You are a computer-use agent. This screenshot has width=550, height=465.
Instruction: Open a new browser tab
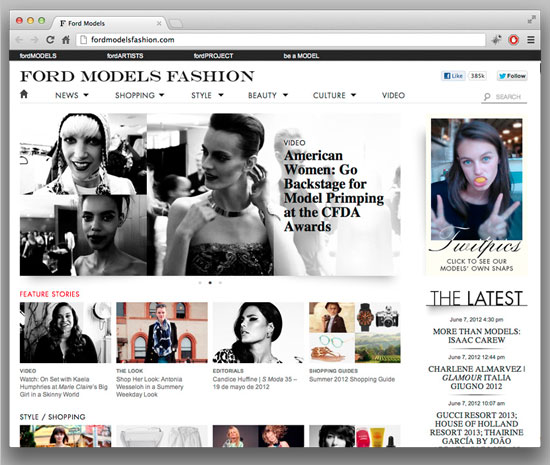(x=176, y=23)
